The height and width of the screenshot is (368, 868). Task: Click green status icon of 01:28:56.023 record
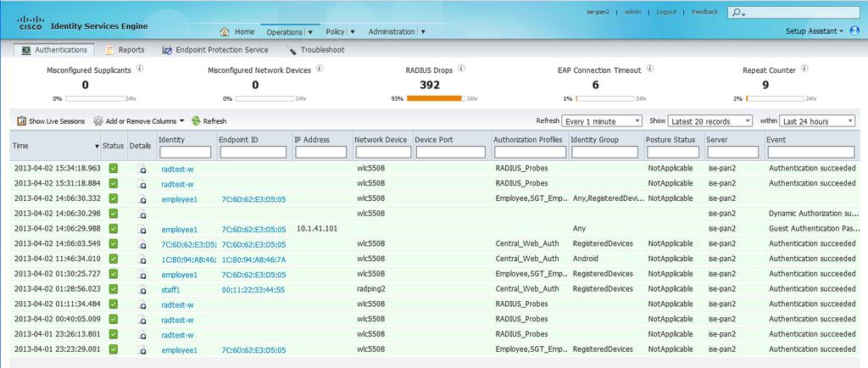click(114, 289)
